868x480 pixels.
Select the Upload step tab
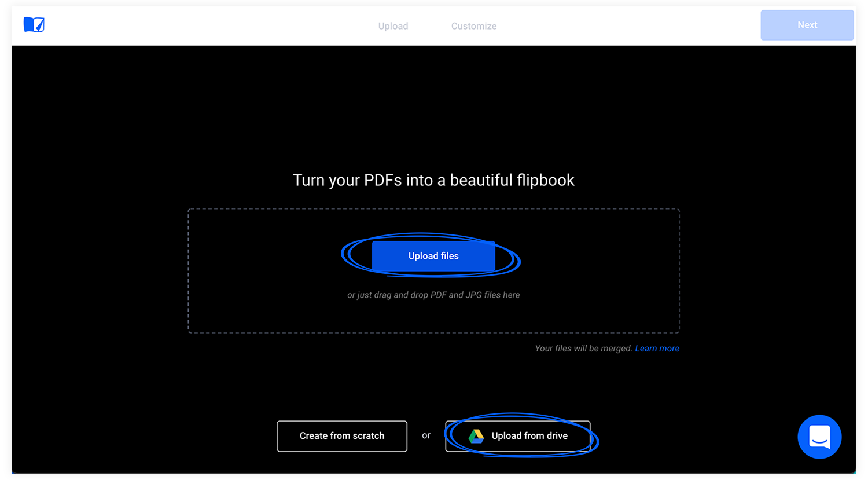[x=393, y=26]
